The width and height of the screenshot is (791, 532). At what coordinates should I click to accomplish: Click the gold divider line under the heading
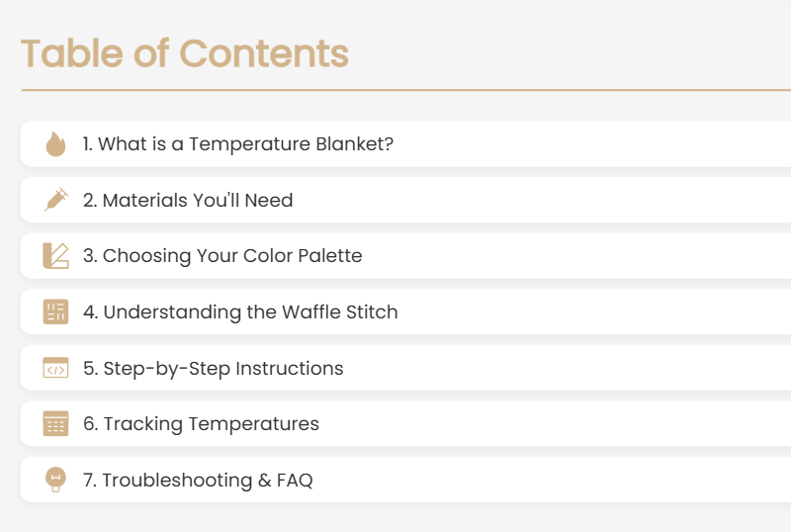(406, 90)
